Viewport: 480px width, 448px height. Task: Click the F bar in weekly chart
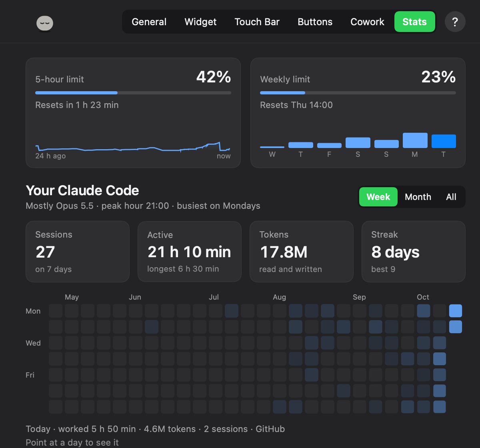pos(329,146)
